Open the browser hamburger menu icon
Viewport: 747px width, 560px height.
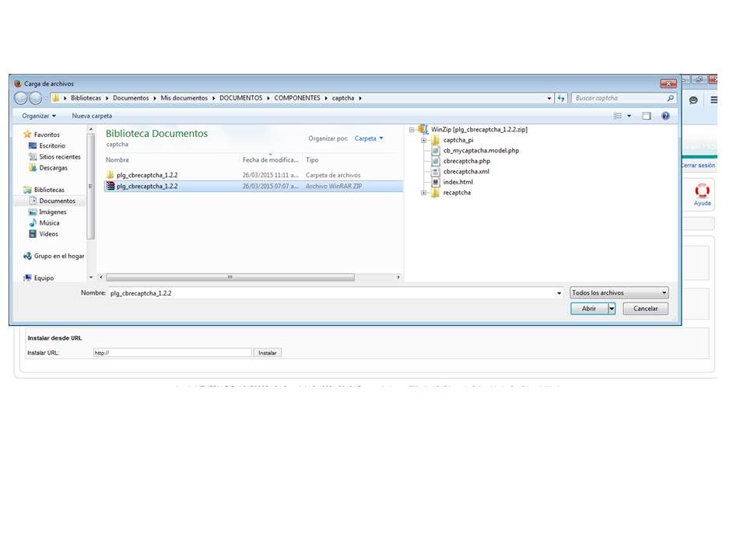pos(714,100)
